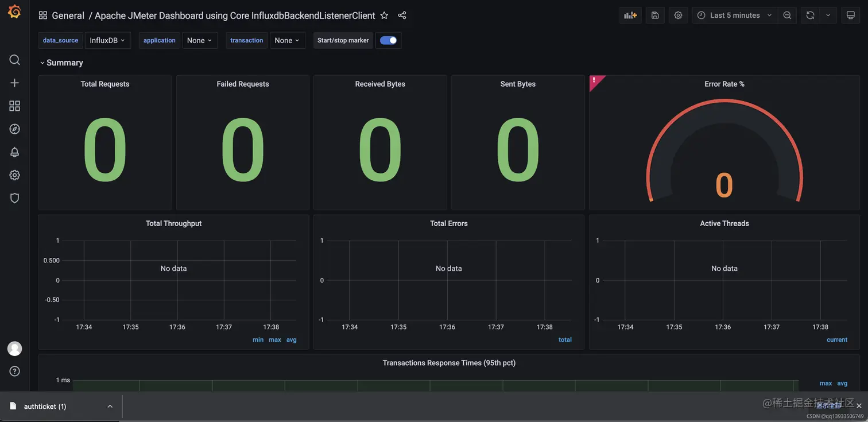Click max legend header in Transactions Response Times
This screenshot has height=422, width=868.
click(826, 384)
